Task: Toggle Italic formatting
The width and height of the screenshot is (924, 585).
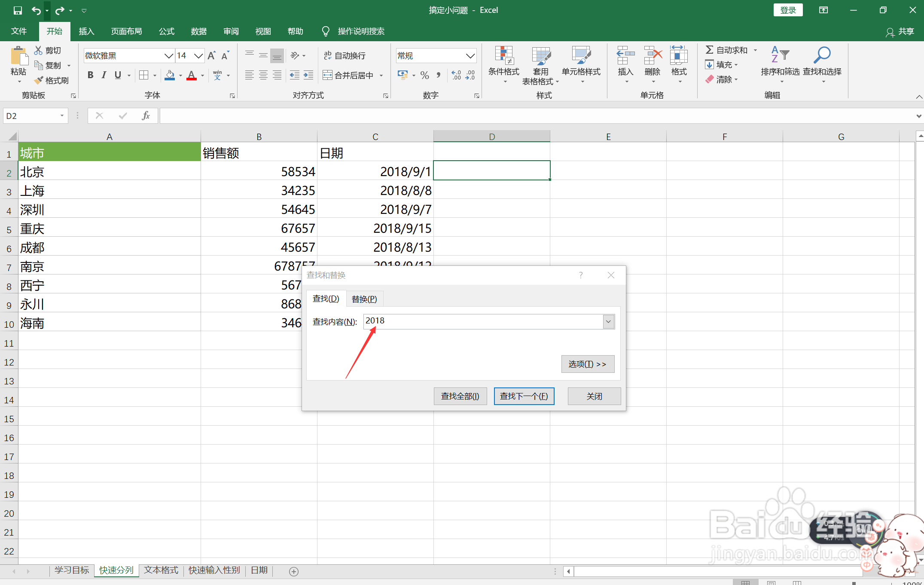Action: [x=104, y=76]
